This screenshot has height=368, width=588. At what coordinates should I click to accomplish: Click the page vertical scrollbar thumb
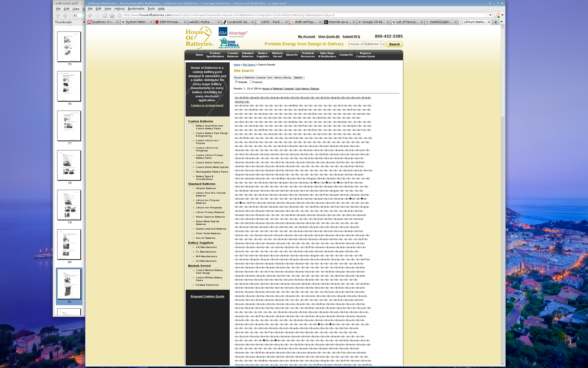click(x=503, y=72)
